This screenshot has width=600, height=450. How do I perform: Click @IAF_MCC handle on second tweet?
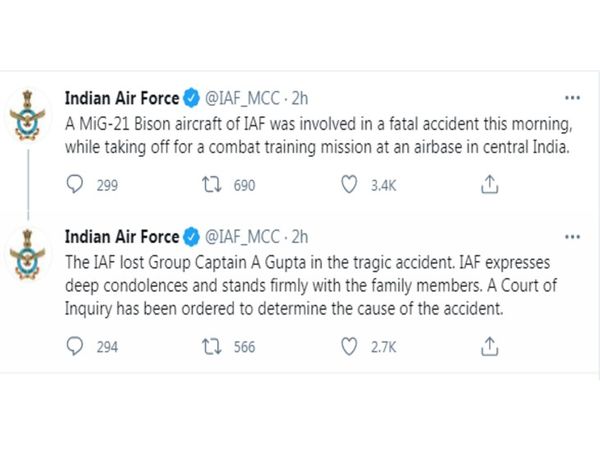[x=243, y=237]
